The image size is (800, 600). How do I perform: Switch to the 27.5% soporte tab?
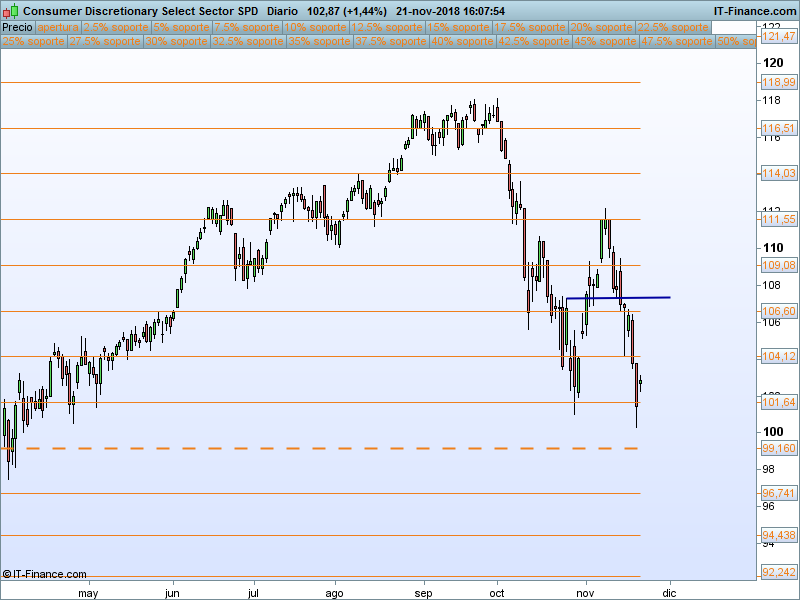point(105,41)
